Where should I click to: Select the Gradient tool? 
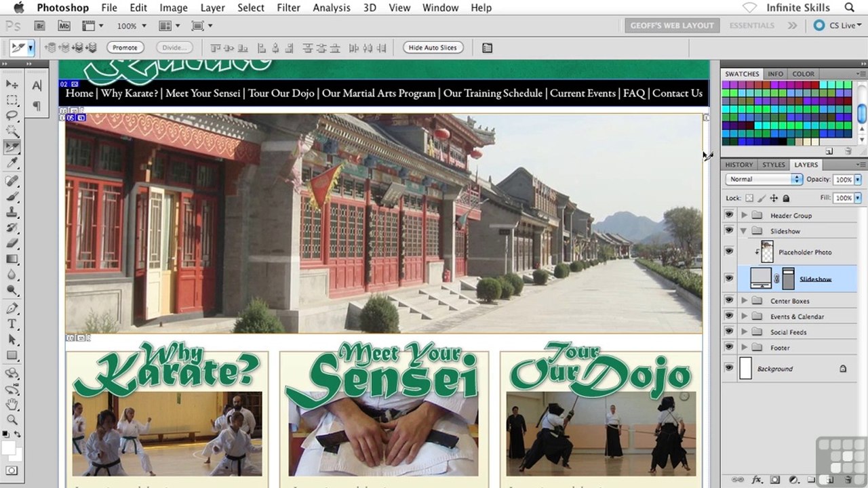[12, 259]
